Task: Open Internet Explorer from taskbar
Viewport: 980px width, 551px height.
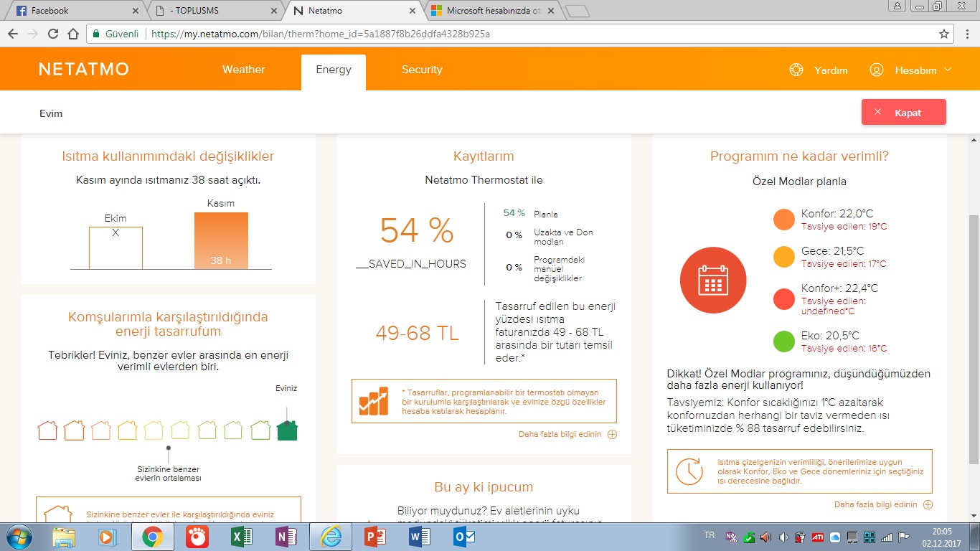Action: [x=330, y=537]
